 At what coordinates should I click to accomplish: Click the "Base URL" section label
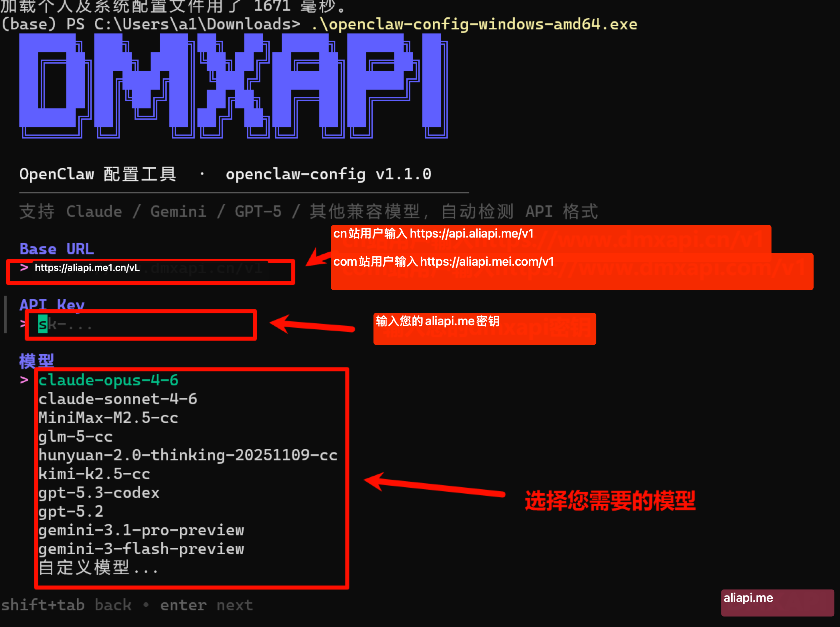(x=57, y=249)
